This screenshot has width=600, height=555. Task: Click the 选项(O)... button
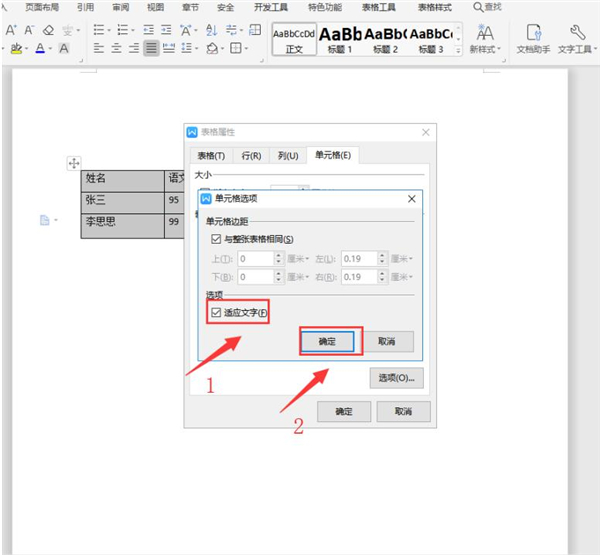pos(396,377)
